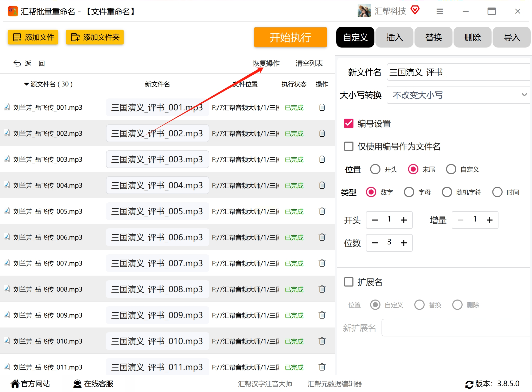
Task: Click the 开始执行 button
Action: click(x=290, y=37)
